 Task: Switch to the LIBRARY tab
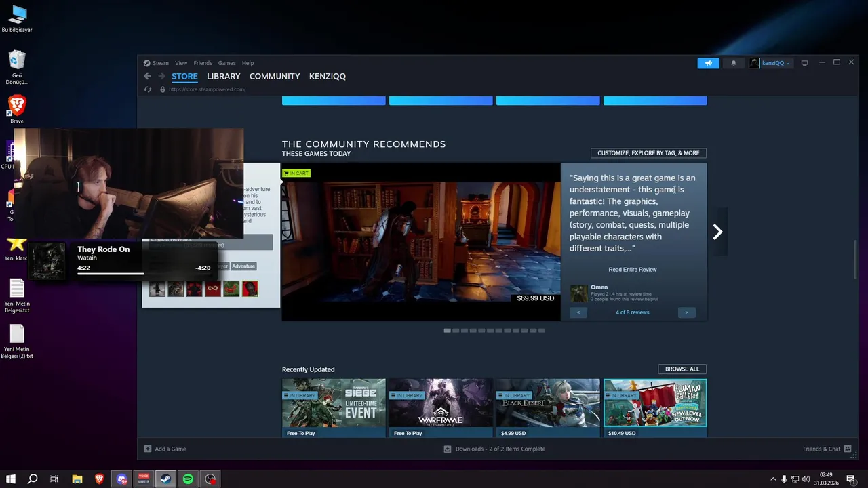224,77
